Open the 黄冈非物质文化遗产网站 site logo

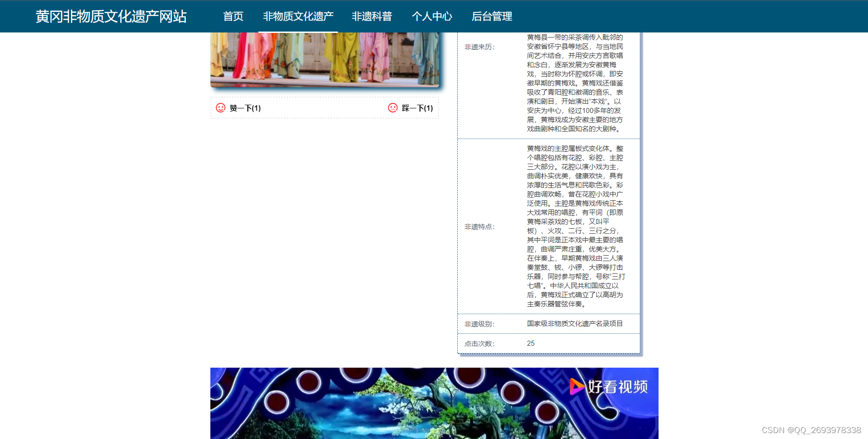111,16
